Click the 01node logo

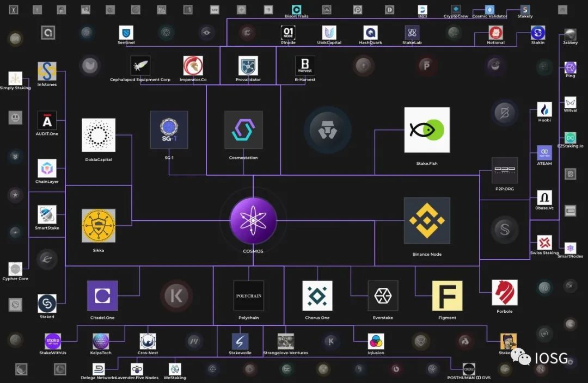[288, 33]
